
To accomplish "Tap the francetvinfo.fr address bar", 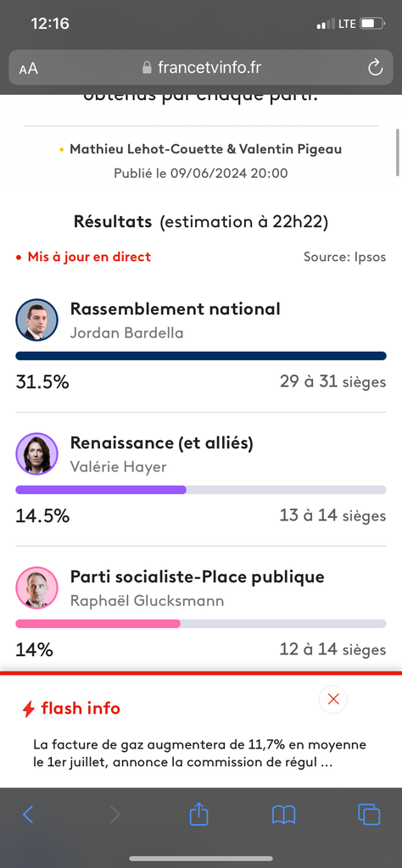I will (201, 68).
